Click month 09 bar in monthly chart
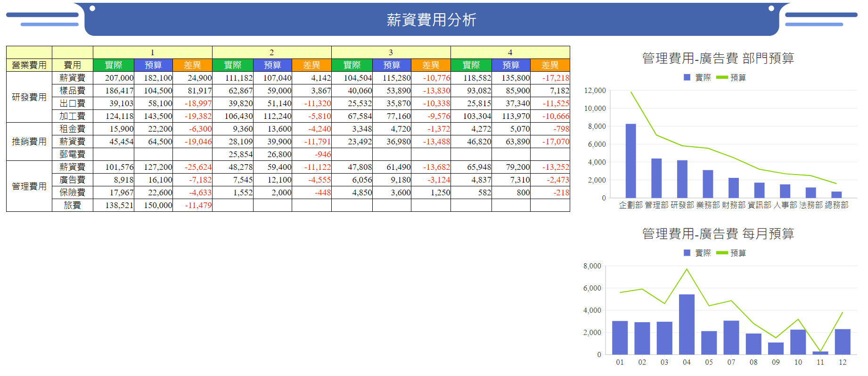 [x=776, y=349]
